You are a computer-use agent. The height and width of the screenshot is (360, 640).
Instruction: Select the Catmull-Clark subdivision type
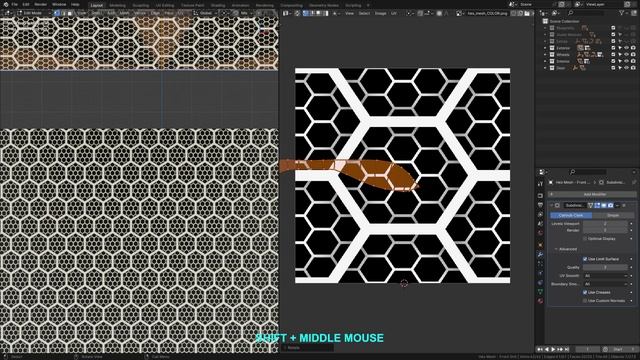click(x=571, y=215)
